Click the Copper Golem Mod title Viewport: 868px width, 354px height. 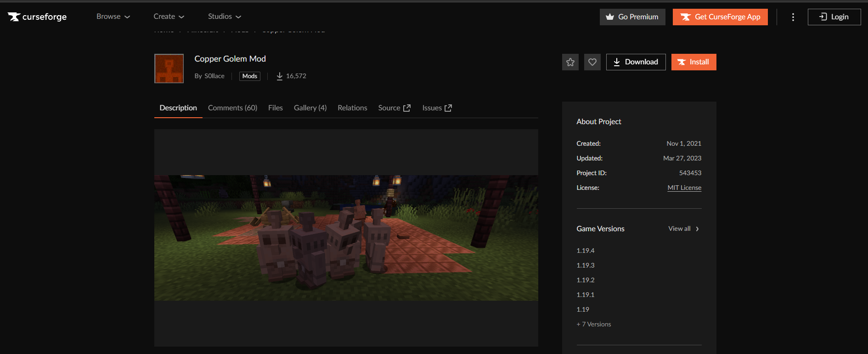[x=230, y=59]
